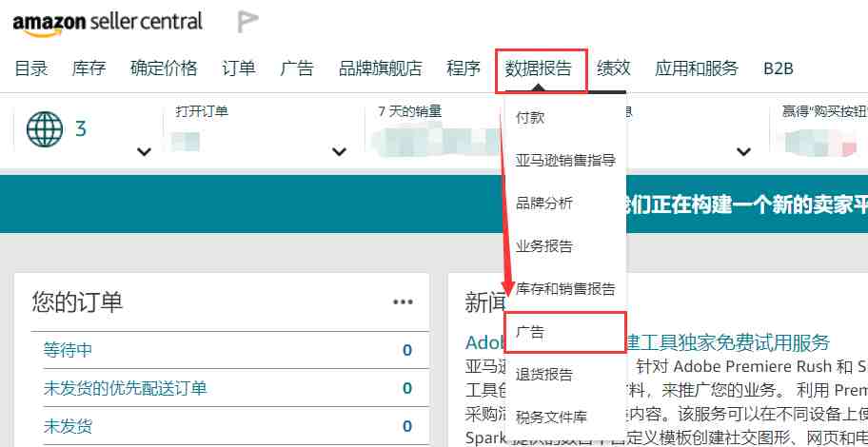Click the 您的订单 heading
The height and width of the screenshot is (447, 868).
coord(77,302)
